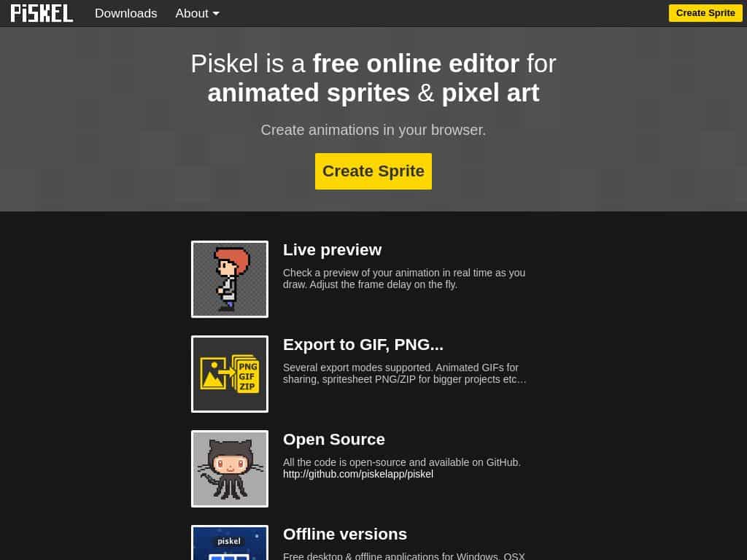
Task: Click the export modes description paragraph
Action: point(404,373)
